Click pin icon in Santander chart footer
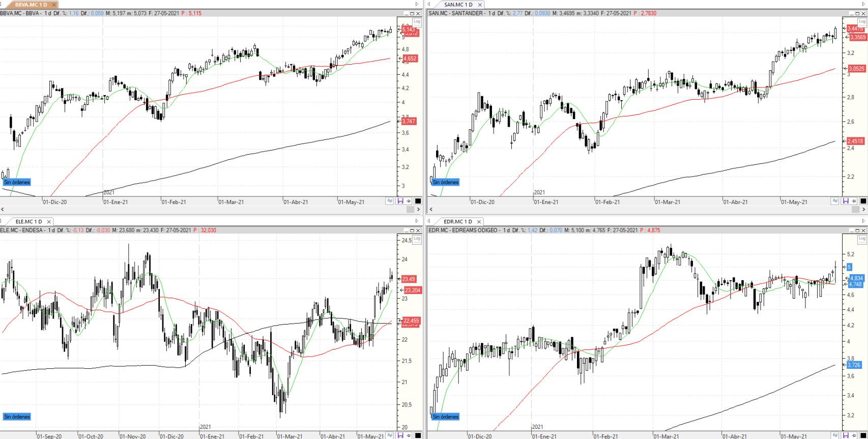 (854, 201)
